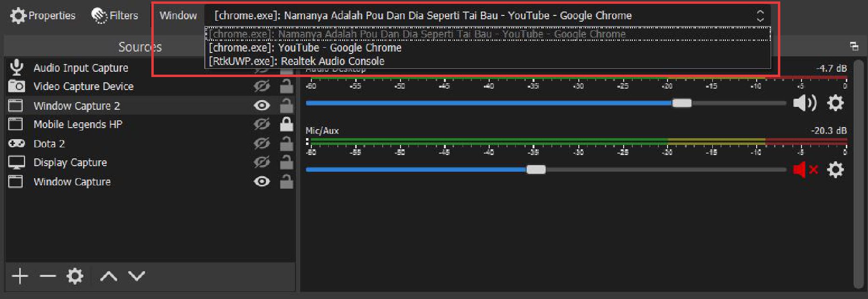The height and width of the screenshot is (299, 868).
Task: Show the Display Capture source
Action: pos(262,162)
